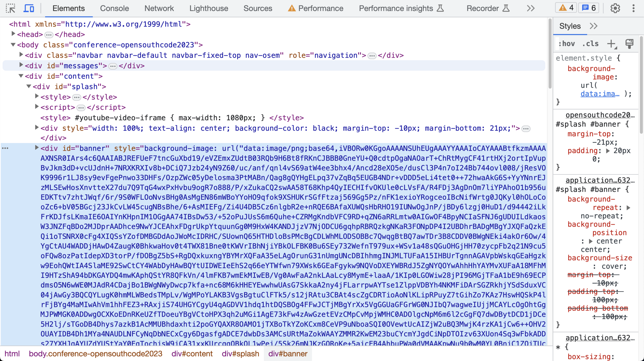This screenshot has width=644, height=361.
Task: Click the new style rule plus icon
Action: (611, 44)
